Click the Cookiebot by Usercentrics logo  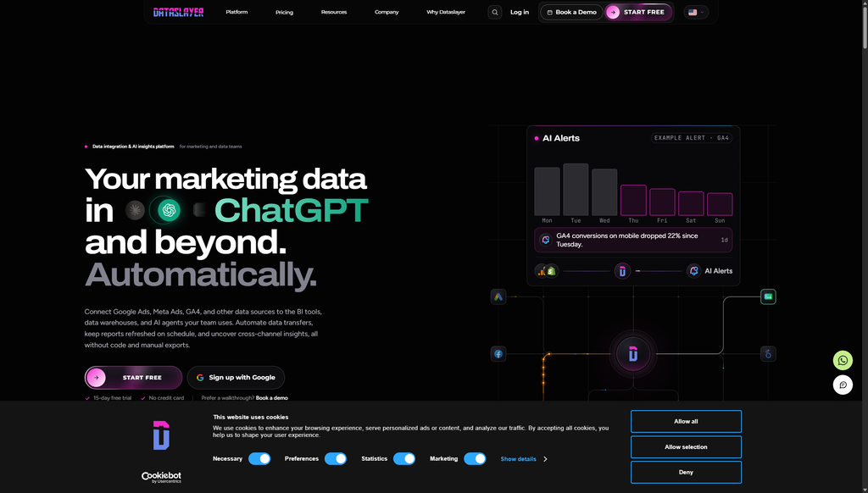coord(161,478)
